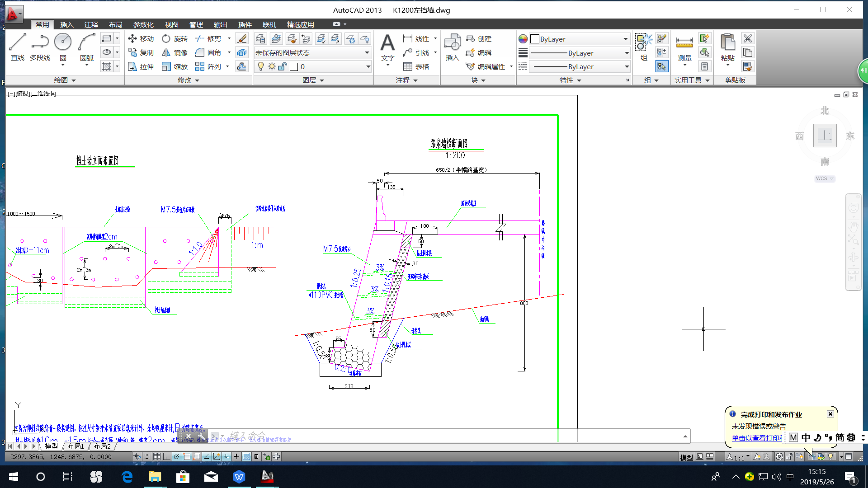Switch to the Insert (插入) ribbon tab
Viewport: 868px width, 488px height.
point(66,24)
